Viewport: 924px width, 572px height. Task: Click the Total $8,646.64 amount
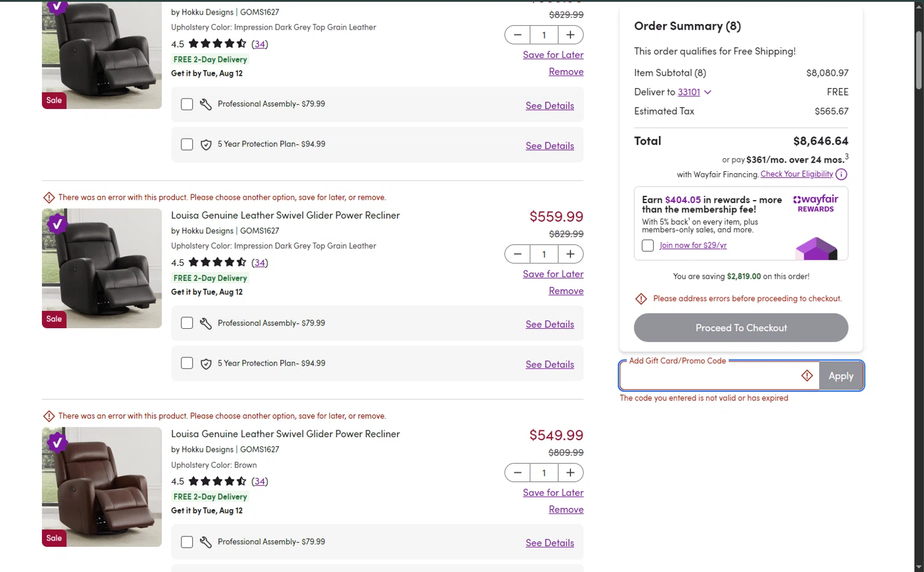pyautogui.click(x=821, y=141)
